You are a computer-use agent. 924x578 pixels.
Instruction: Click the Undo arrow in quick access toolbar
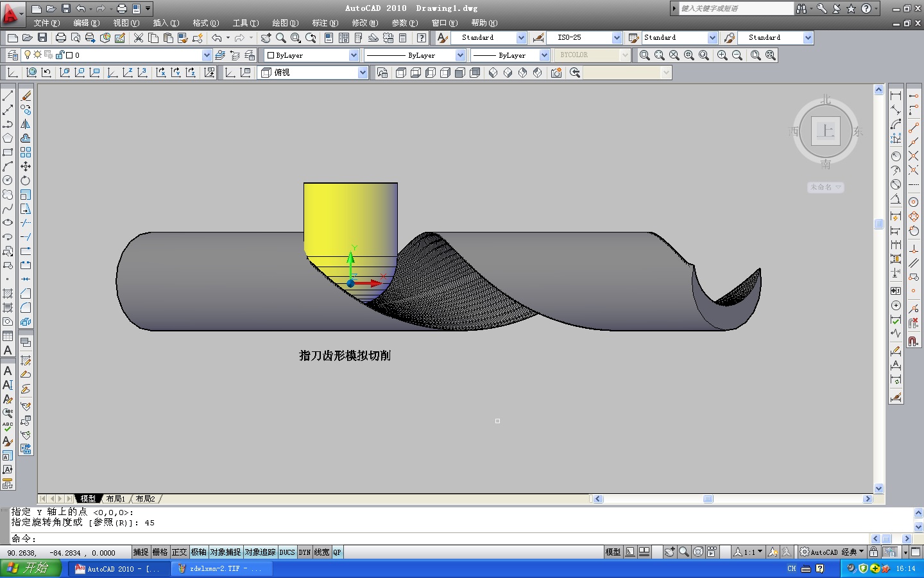(80, 8)
